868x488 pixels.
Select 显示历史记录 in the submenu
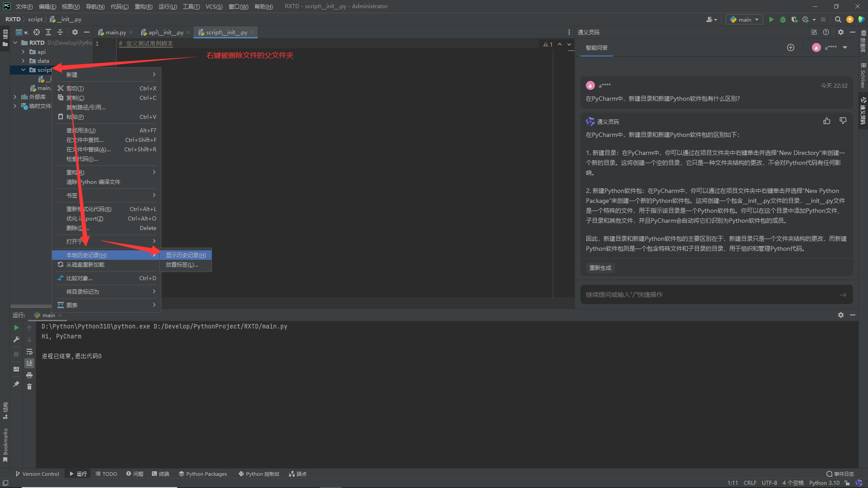185,255
